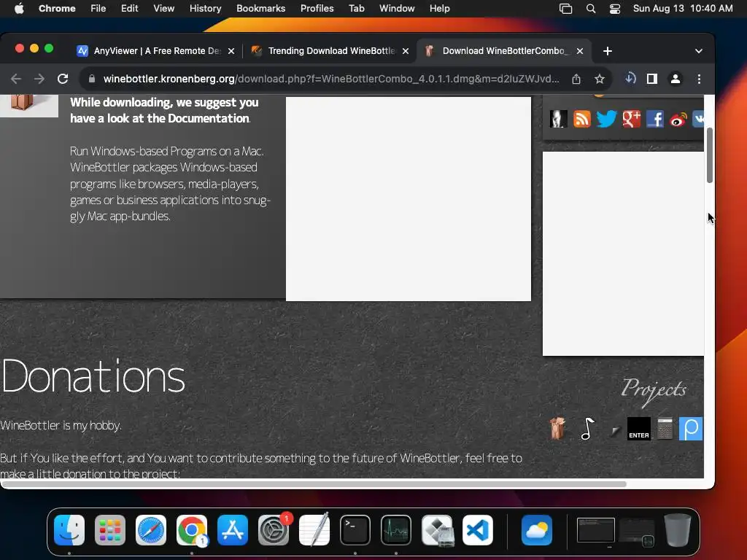This screenshot has height=560, width=747.
Task: Open the Facebook icon
Action: tap(655, 119)
